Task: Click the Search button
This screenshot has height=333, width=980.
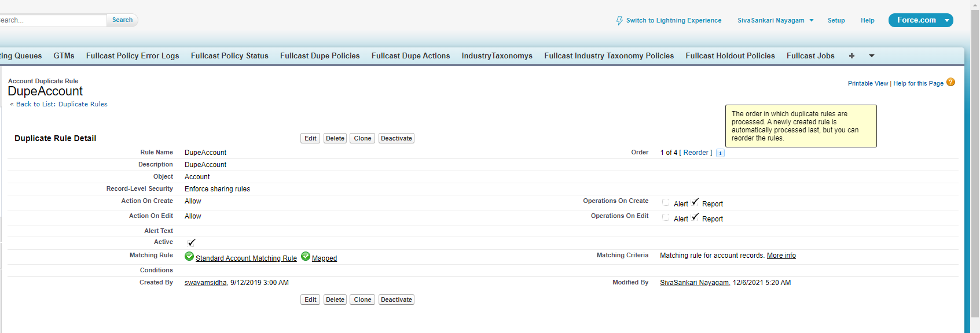Action: point(122,20)
